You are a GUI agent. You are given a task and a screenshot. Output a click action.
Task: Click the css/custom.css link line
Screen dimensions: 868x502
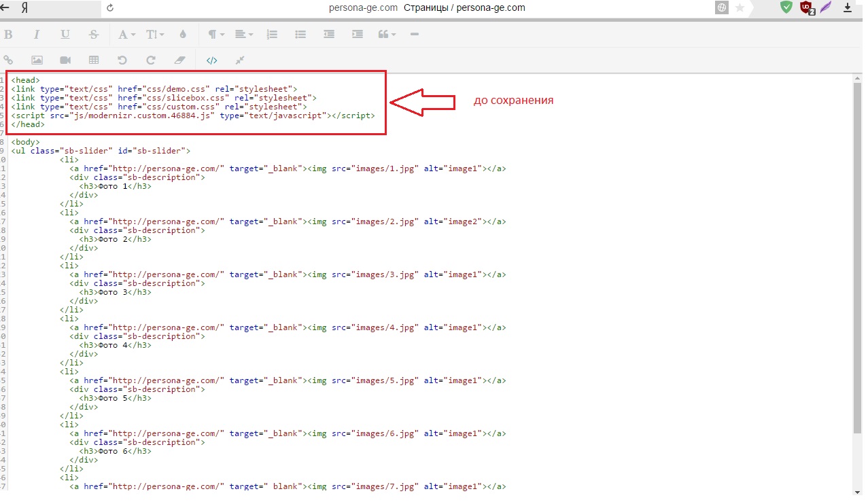(159, 107)
